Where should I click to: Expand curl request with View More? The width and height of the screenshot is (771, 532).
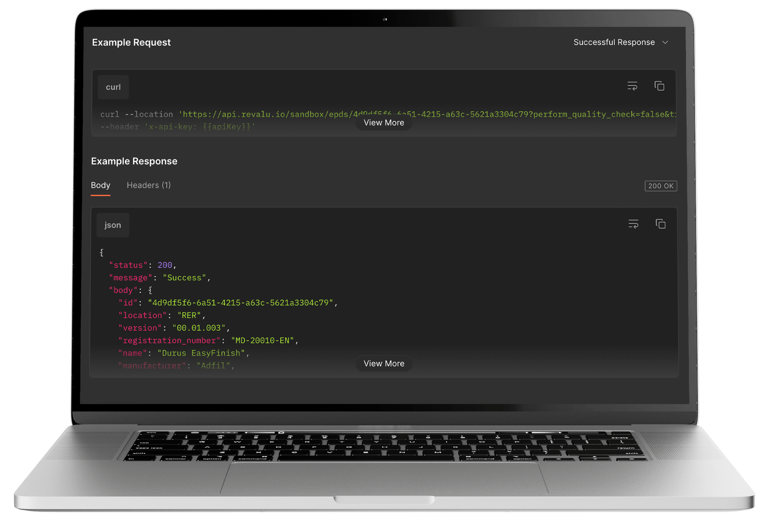384,123
